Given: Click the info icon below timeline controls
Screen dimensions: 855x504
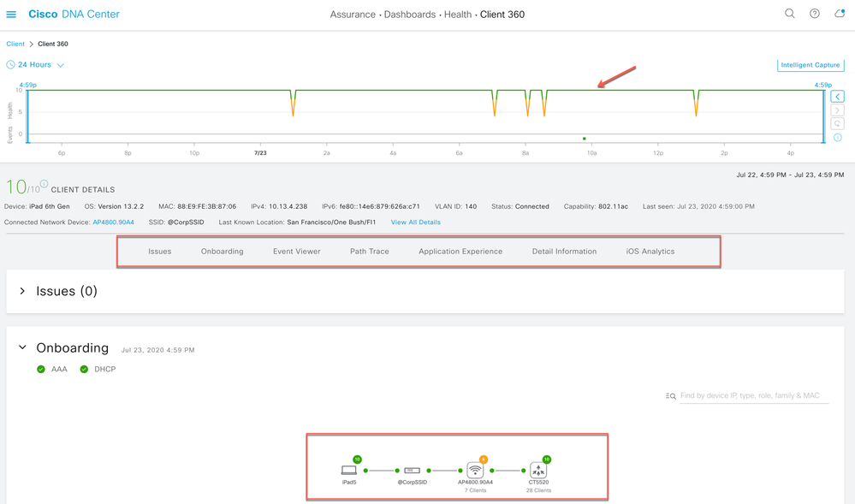Looking at the screenshot, I should [x=838, y=138].
